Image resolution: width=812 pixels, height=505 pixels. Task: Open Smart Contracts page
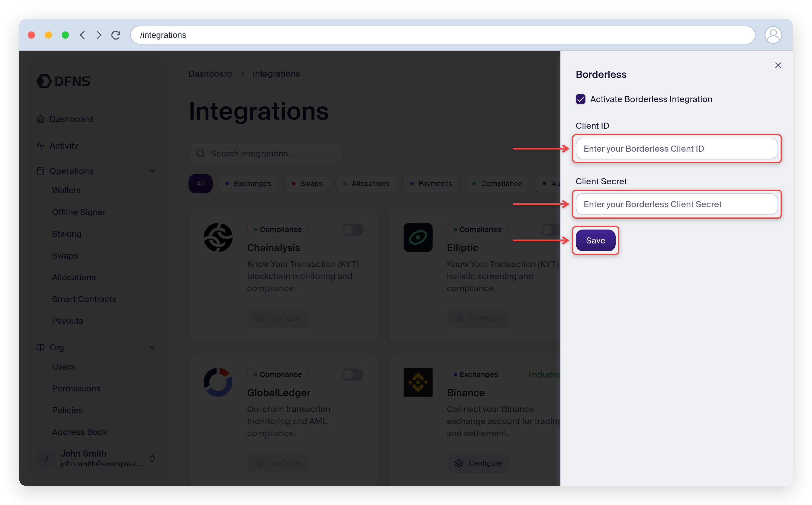(84, 299)
